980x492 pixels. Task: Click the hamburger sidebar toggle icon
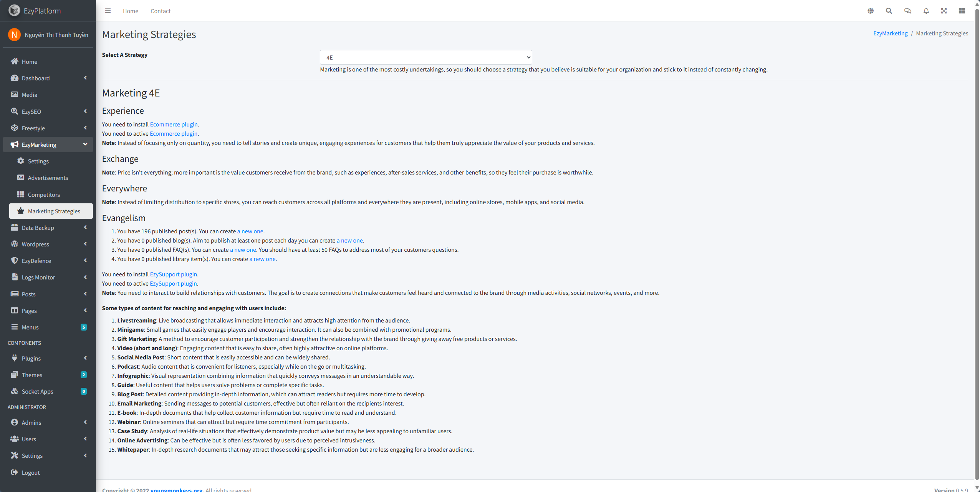tap(108, 11)
